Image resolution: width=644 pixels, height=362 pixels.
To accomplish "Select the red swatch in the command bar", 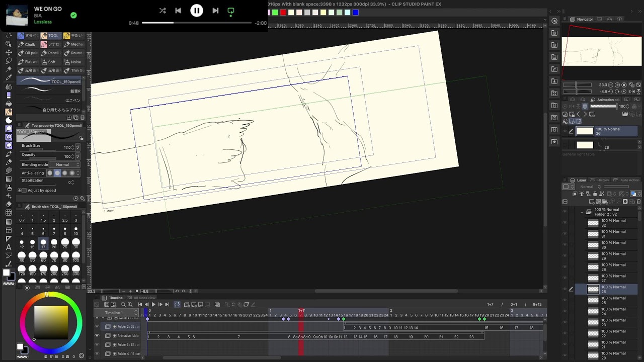I will (x=283, y=13).
